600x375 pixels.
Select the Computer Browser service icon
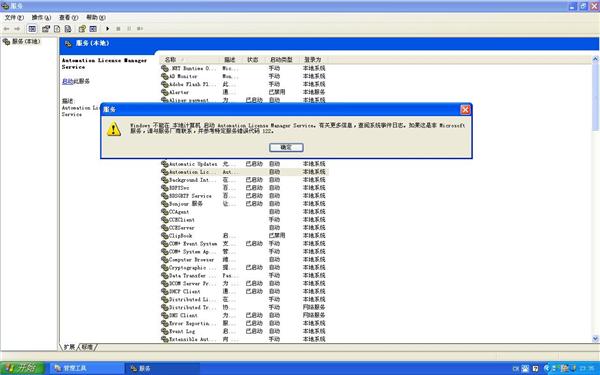(165, 259)
